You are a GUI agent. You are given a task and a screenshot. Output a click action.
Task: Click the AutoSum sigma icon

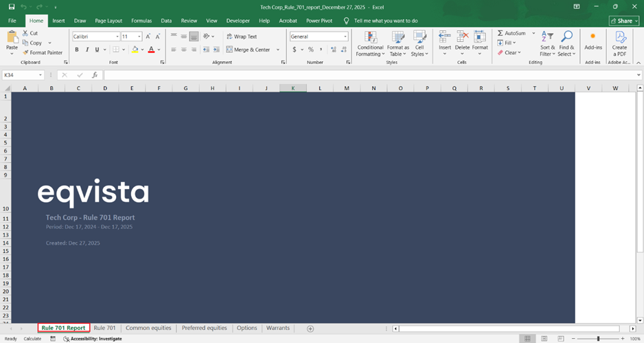point(500,33)
